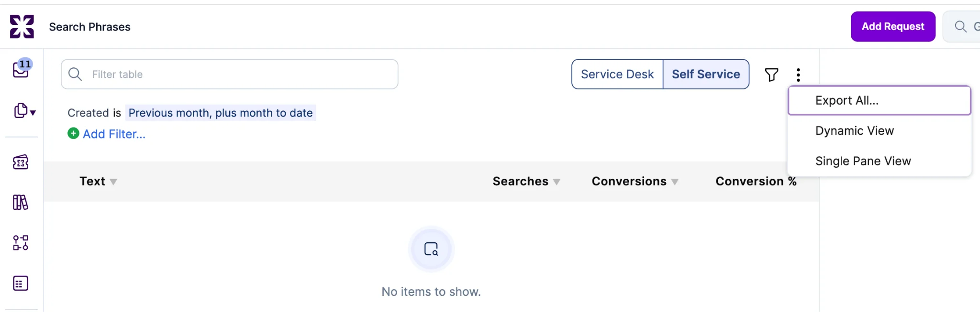Click the magnifying glass search icon
980x312 pixels.
pyautogui.click(x=960, y=26)
